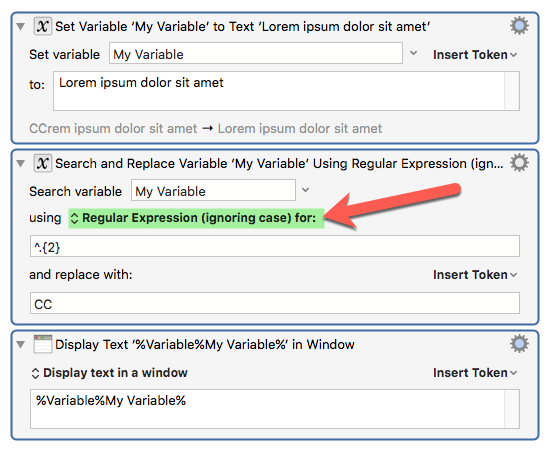Click the regex search field containing ^.{2}

tap(275, 246)
